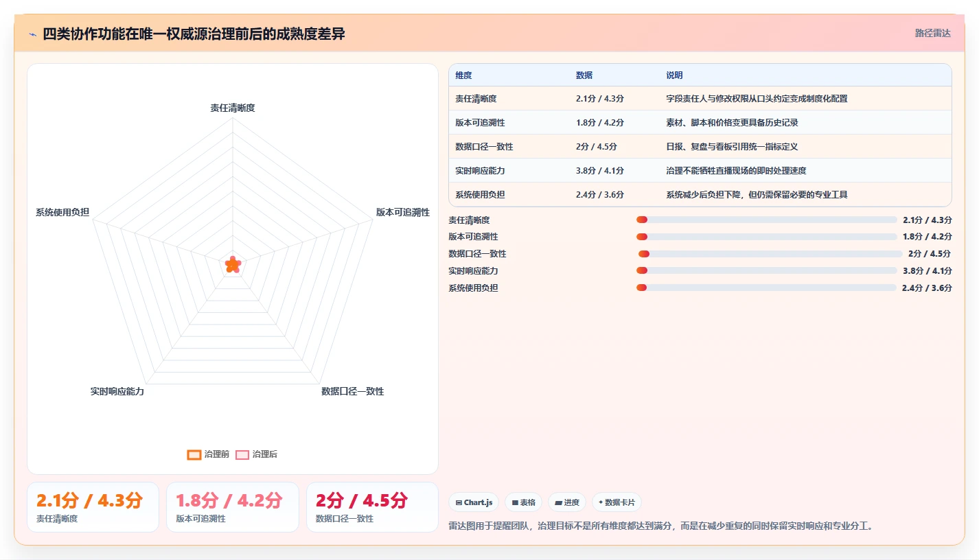Click the 1.8分 / 4.2分 value right of progress bar
Viewport: 979px width, 560px height.
coord(928,237)
